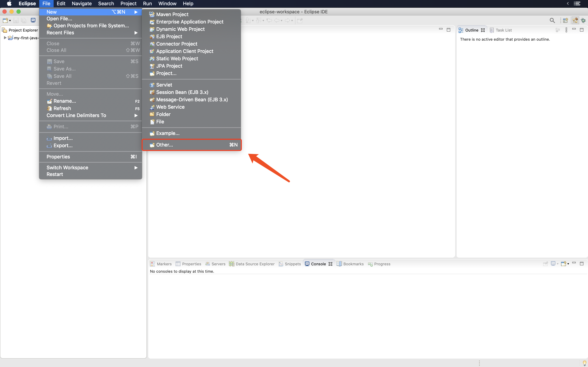Open the Open Console dropdown arrow
This screenshot has height=367, width=588.
(568, 264)
